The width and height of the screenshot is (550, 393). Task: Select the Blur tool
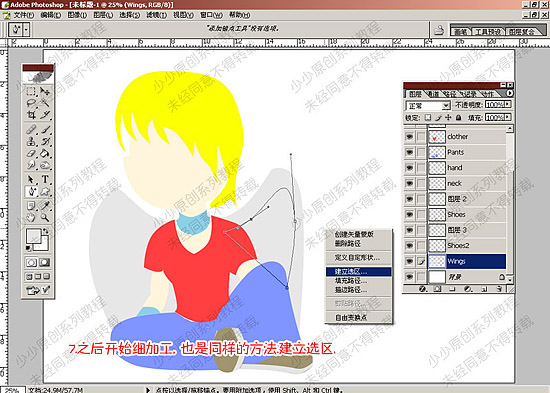(x=31, y=165)
